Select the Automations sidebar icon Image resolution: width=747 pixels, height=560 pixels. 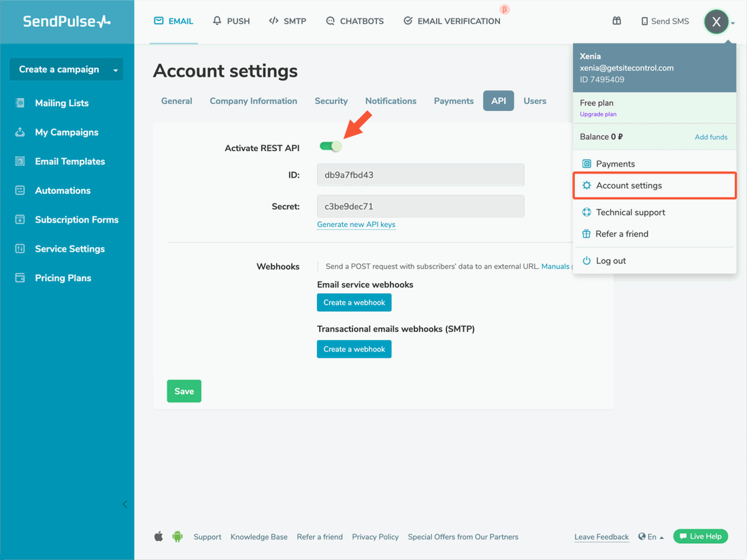[x=20, y=191]
